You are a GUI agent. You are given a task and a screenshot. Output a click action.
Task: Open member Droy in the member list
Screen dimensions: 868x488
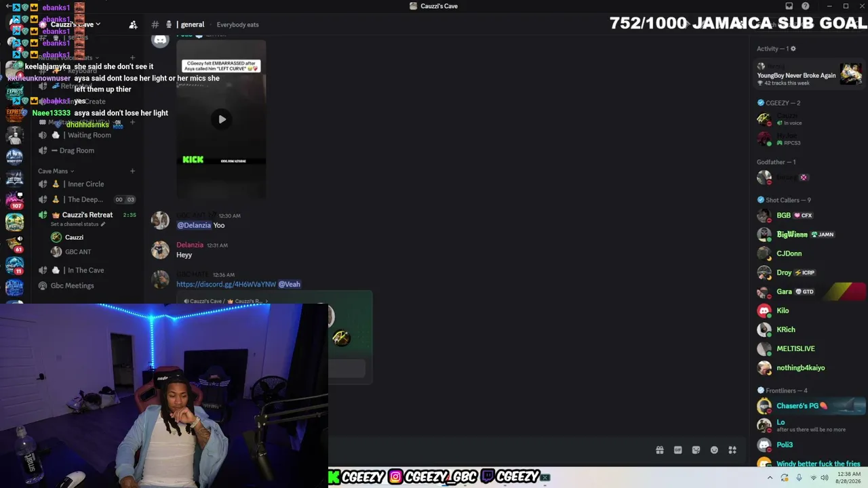[x=810, y=272]
